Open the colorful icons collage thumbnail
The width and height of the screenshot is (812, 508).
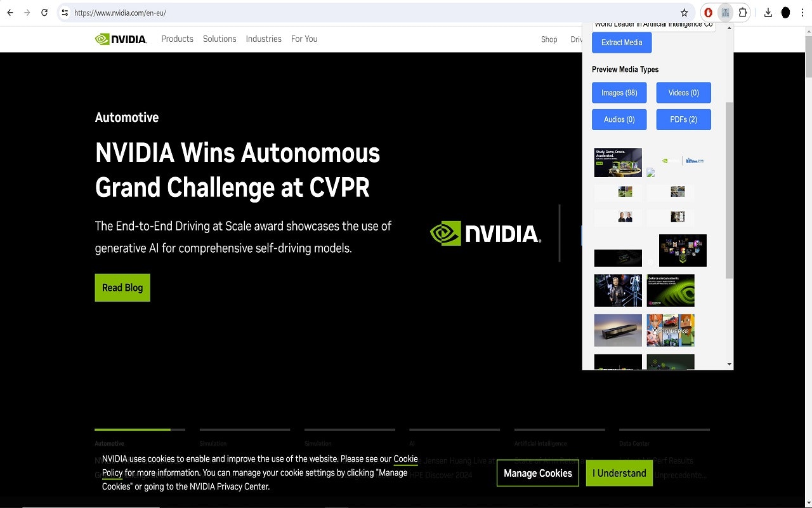pyautogui.click(x=683, y=250)
